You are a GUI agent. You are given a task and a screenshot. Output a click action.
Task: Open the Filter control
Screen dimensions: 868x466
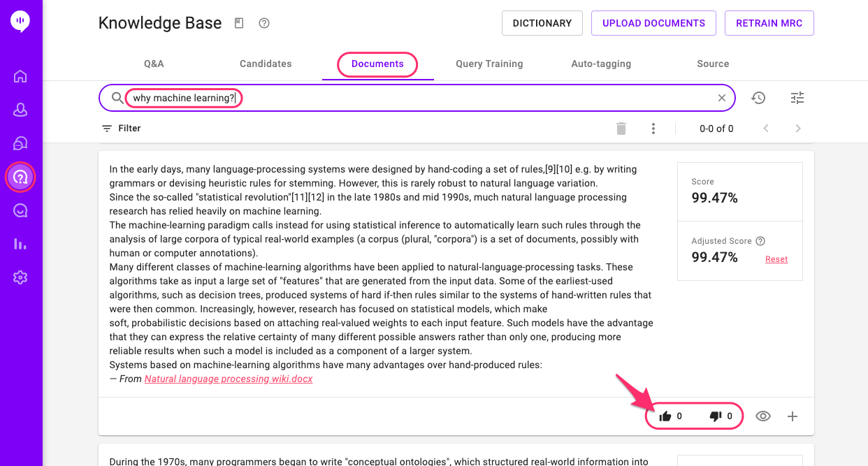pos(121,129)
